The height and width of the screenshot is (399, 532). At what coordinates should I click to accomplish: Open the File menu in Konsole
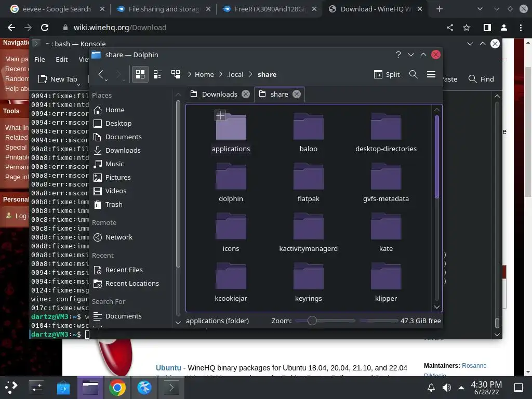pyautogui.click(x=39, y=59)
